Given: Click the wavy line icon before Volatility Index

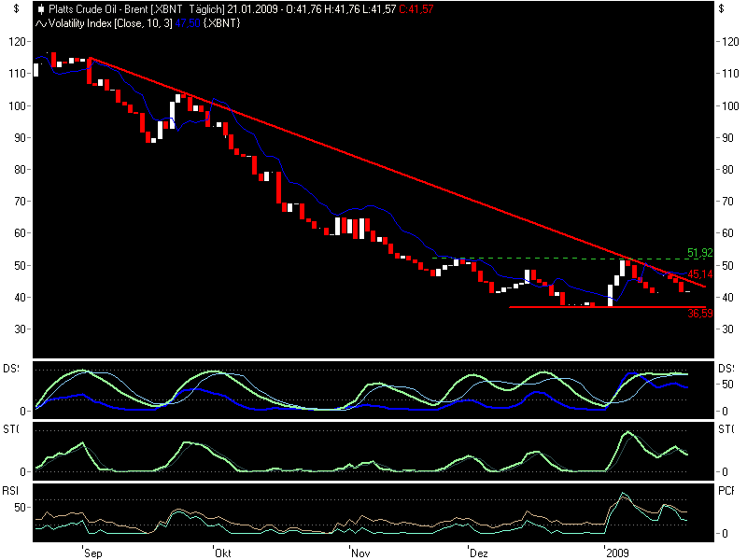Looking at the screenshot, I should tap(41, 23).
